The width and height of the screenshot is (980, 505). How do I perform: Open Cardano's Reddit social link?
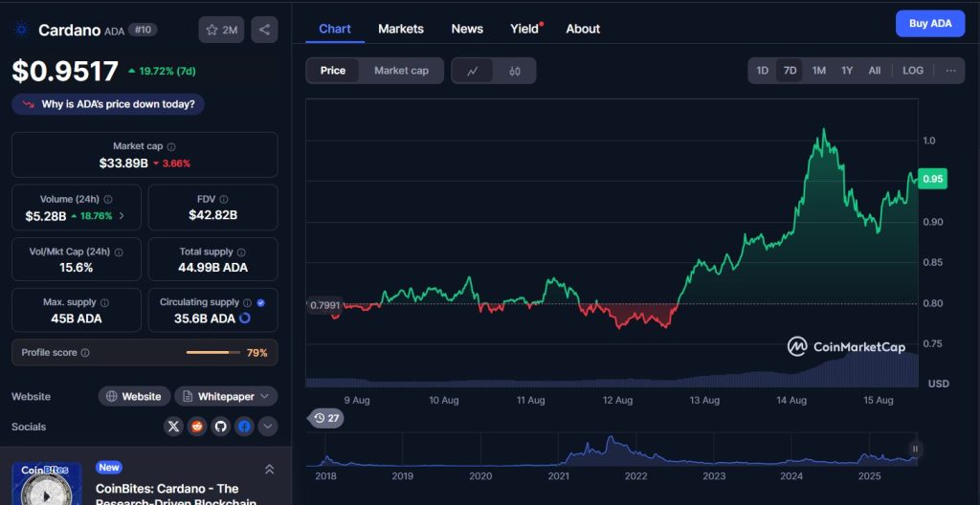197,427
